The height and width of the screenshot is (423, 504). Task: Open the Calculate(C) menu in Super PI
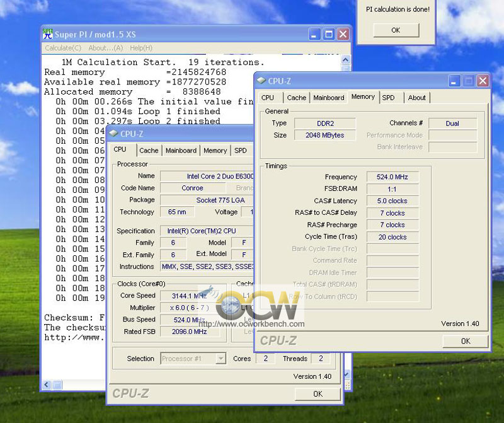[63, 48]
